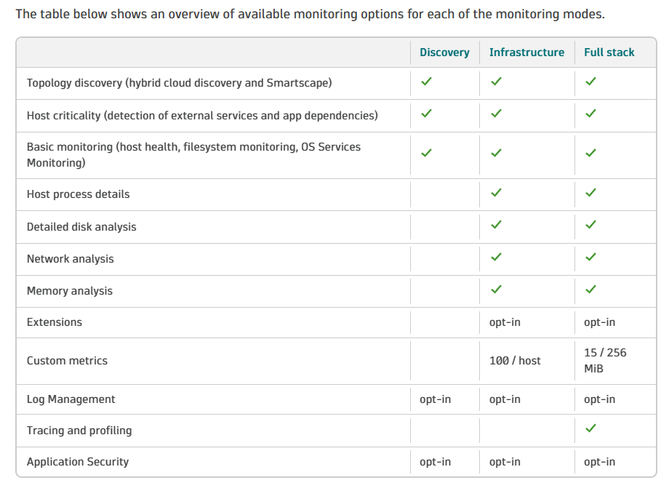Click Full stack checkmark for Memory analysis
The height and width of the screenshot is (486, 669).
pos(590,289)
